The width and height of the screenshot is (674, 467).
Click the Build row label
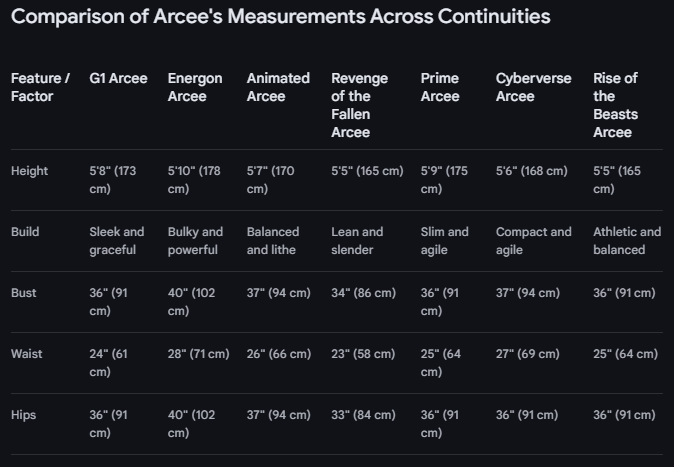pyautogui.click(x=25, y=232)
